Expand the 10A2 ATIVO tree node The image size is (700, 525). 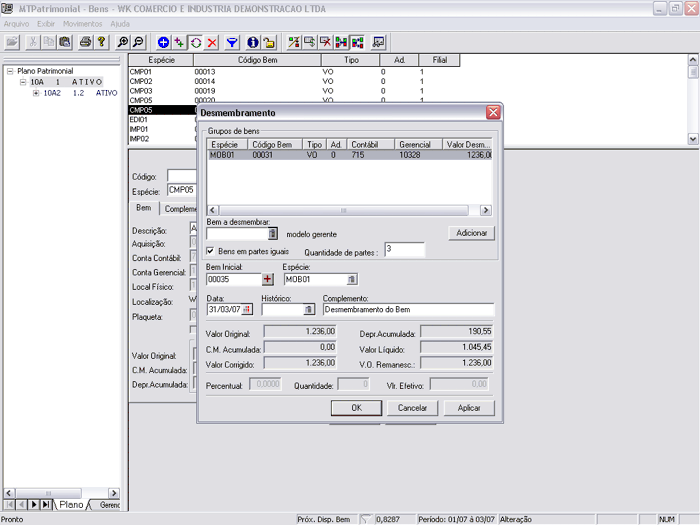[x=36, y=93]
